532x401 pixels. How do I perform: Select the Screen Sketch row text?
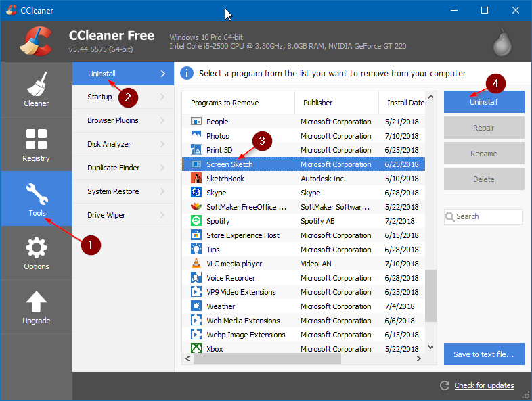point(229,164)
